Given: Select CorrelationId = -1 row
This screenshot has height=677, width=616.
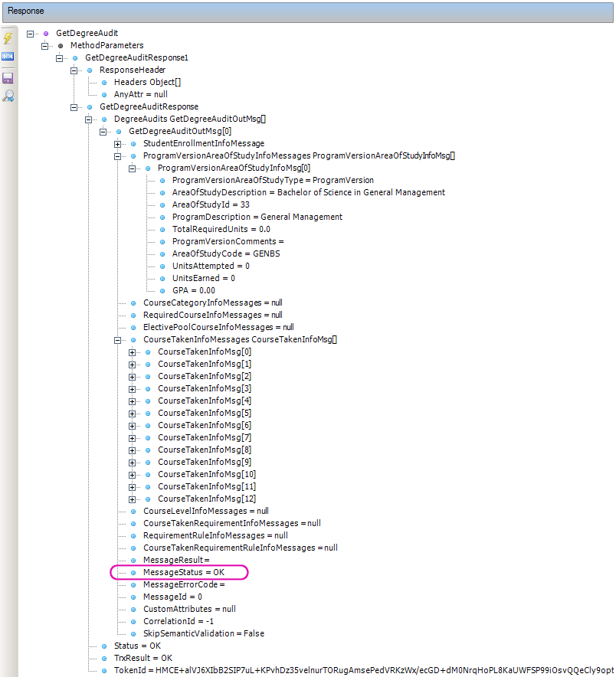Looking at the screenshot, I should 179,621.
